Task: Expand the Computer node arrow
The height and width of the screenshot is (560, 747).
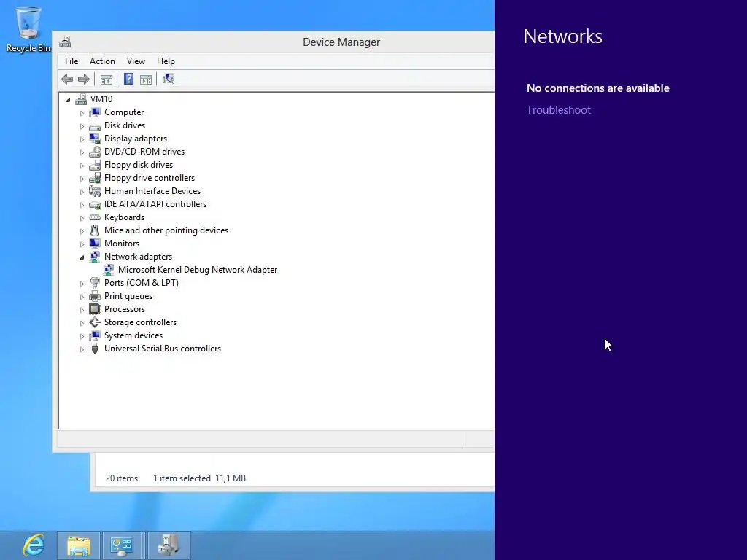Action: [82, 113]
